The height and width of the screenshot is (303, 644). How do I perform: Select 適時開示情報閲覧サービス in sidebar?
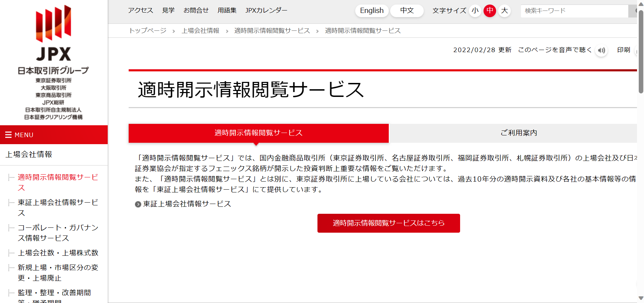[58, 183]
